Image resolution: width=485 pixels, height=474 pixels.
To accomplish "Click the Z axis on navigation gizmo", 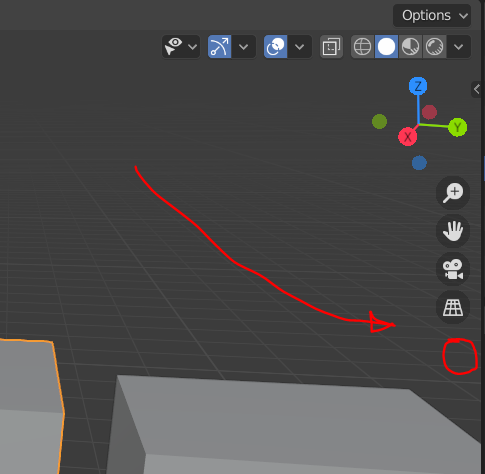I will [x=418, y=86].
